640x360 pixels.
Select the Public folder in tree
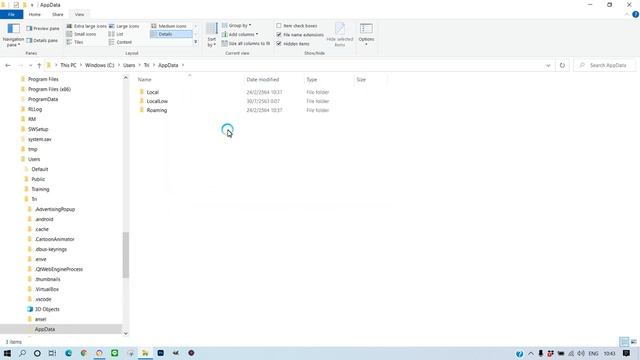click(x=38, y=179)
